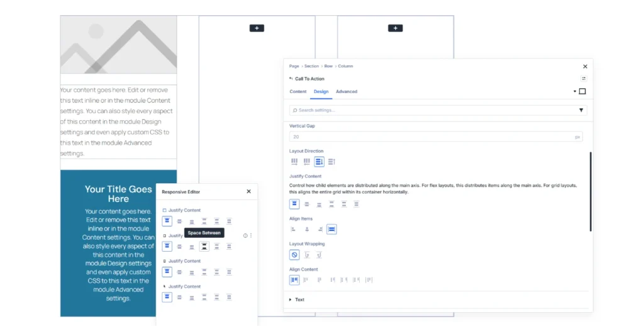The width and height of the screenshot is (644, 326).
Task: Click the Row breadcrumb link
Action: [x=328, y=66]
